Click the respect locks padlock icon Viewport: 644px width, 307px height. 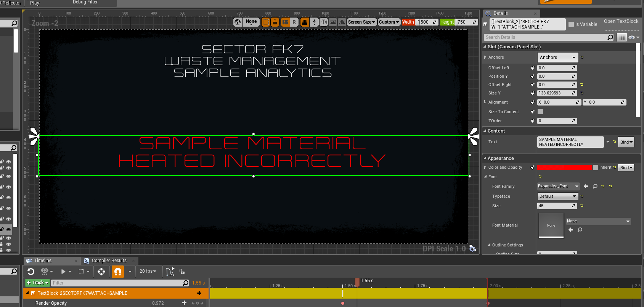click(275, 22)
